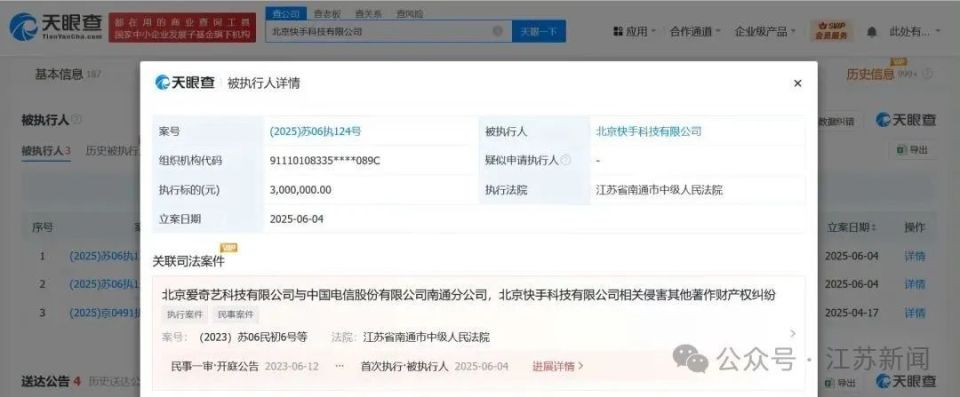Select the 历史被执行 sub-tab
Screen dimensions: 960x397
(112, 151)
